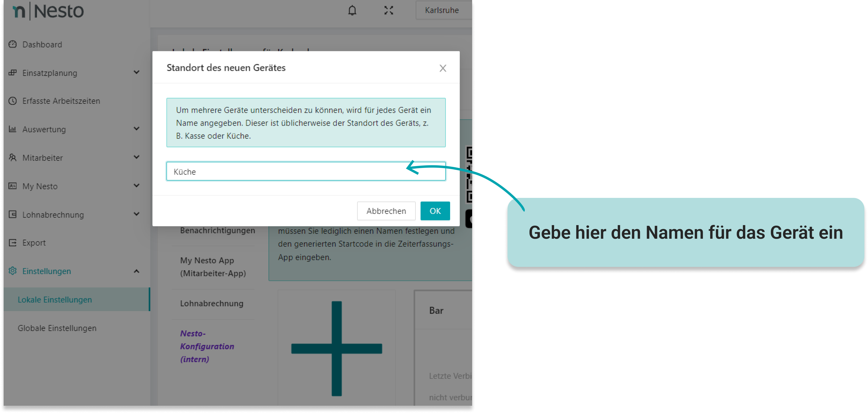Open Globale Einstellungen in the sidebar
868x413 pixels.
(x=57, y=328)
